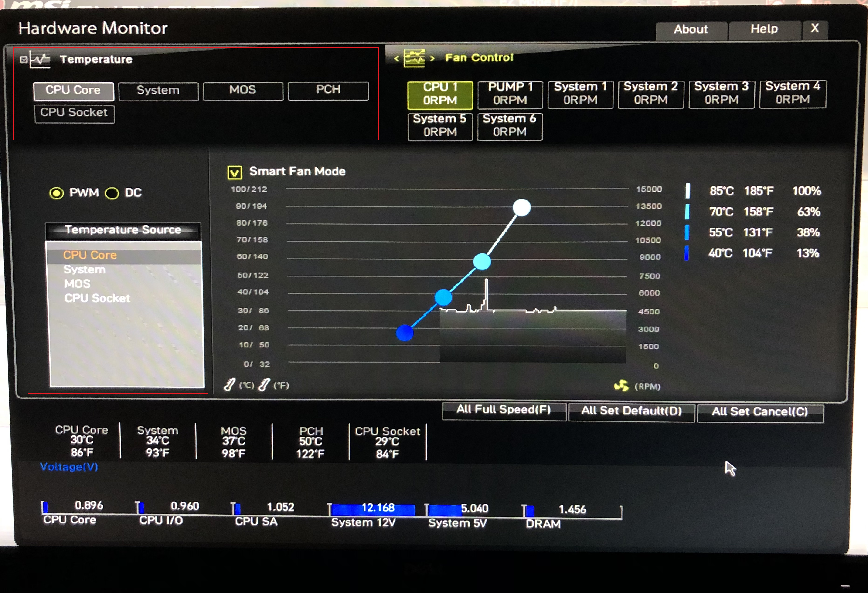Image resolution: width=868 pixels, height=593 pixels.
Task: Click the yellow fan RPM icon
Action: tap(622, 386)
